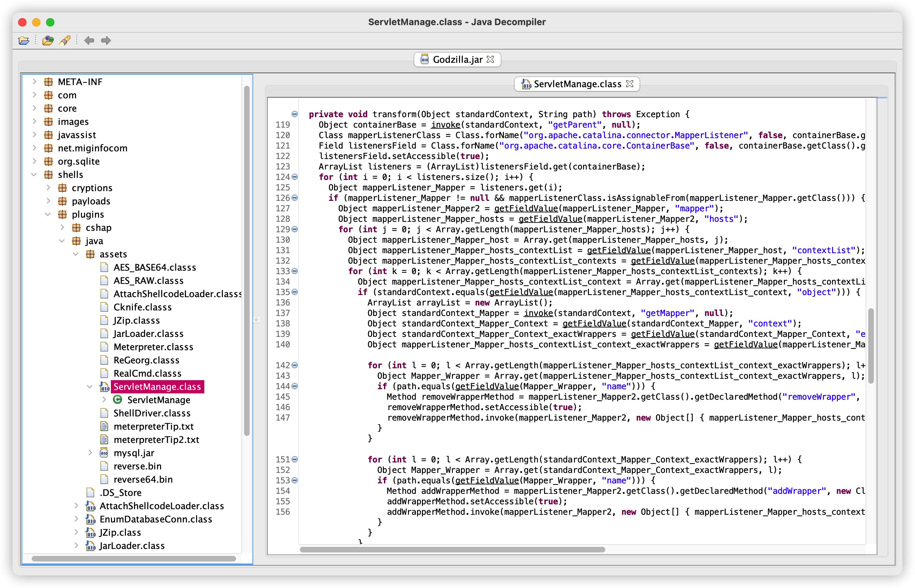
Task: Click the meterpreterTip.txt text file icon
Action: click(x=104, y=426)
